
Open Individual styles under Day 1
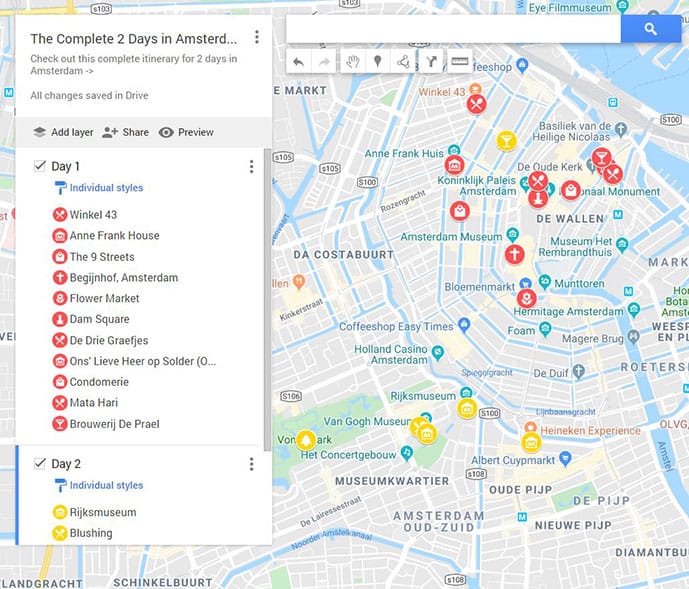tap(99, 188)
